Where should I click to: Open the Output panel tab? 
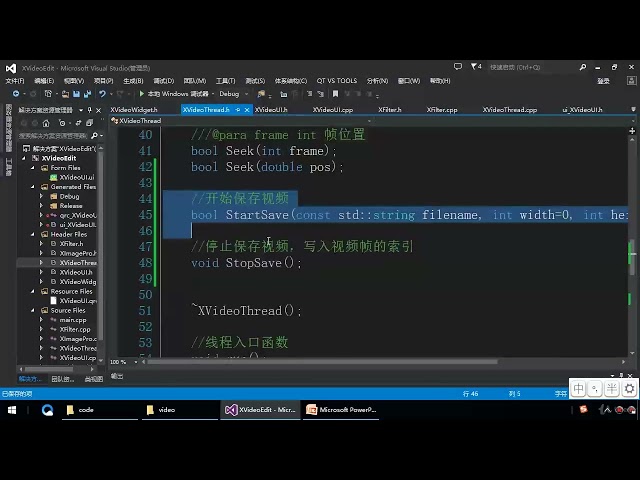click(117, 376)
